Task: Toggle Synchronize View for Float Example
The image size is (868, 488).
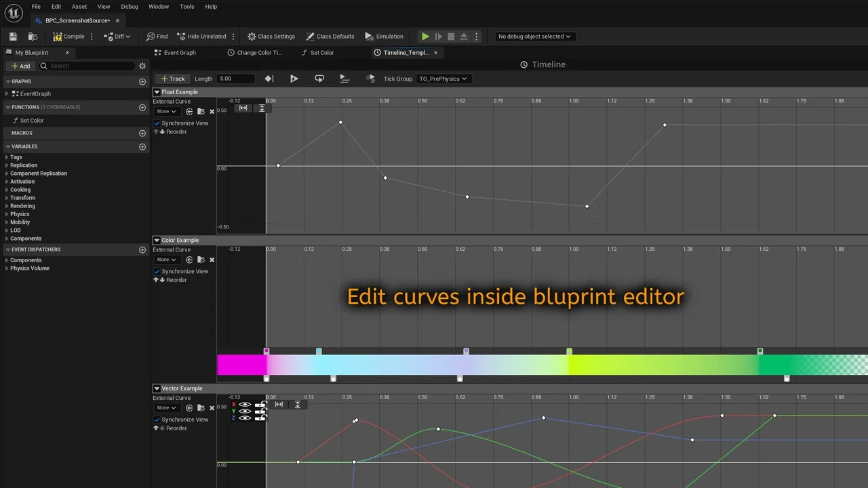Action: coord(157,123)
